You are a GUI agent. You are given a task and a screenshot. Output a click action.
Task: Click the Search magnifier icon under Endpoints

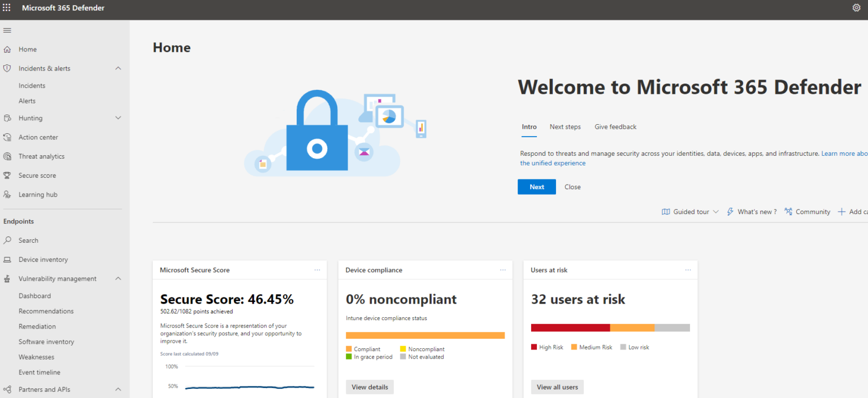pos(7,240)
